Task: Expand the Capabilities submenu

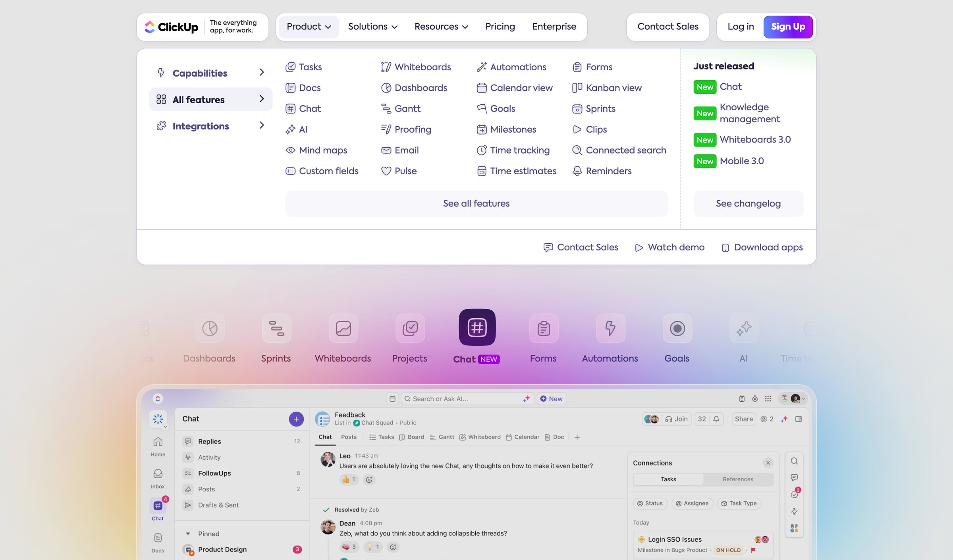Action: coord(211,73)
